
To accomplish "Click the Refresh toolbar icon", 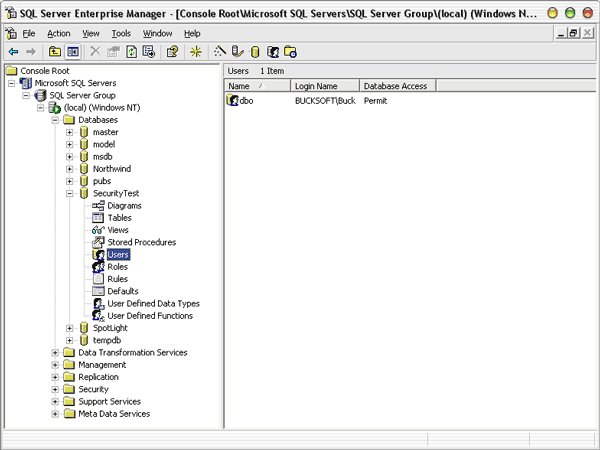I will point(131,51).
